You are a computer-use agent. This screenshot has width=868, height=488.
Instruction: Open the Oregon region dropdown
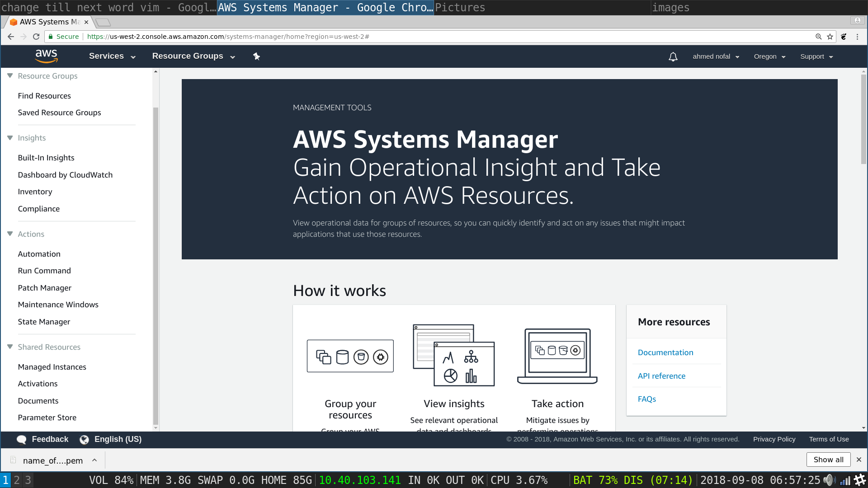[769, 56]
